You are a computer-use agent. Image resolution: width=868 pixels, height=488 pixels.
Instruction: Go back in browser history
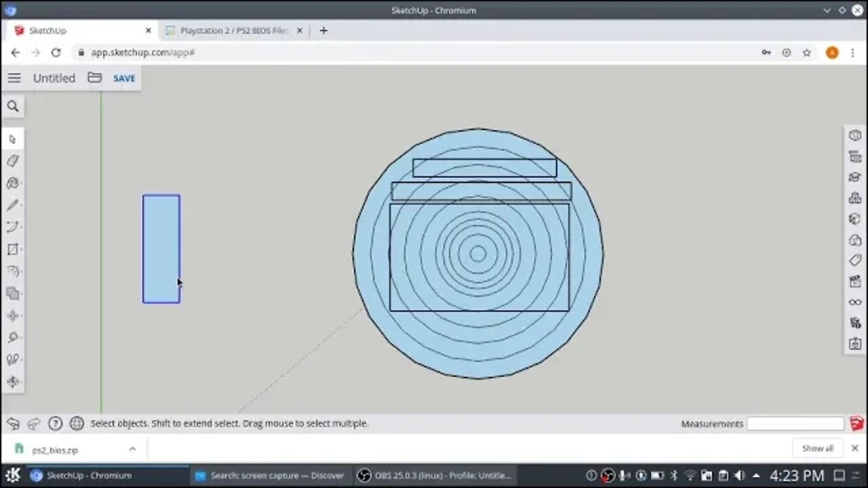point(15,52)
